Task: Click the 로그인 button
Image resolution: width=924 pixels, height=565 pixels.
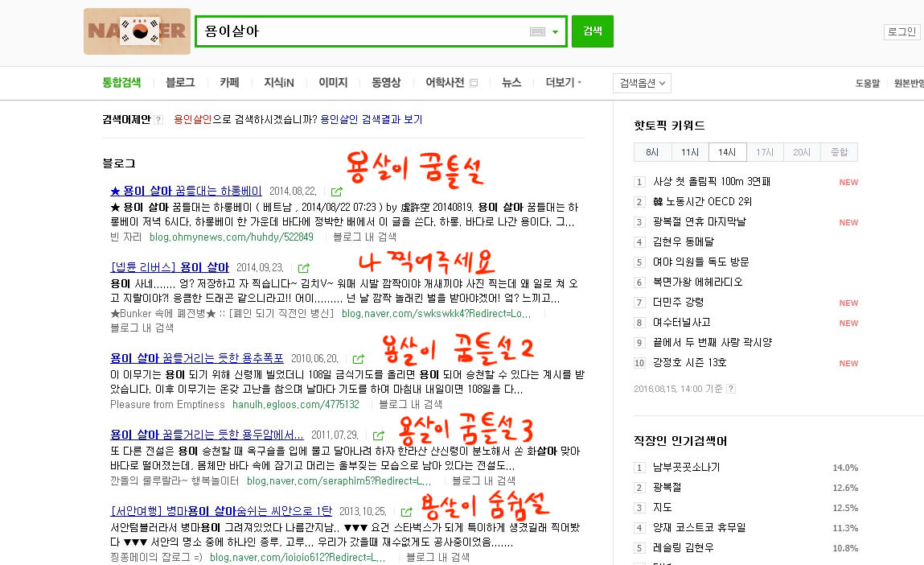Action: pos(901,31)
